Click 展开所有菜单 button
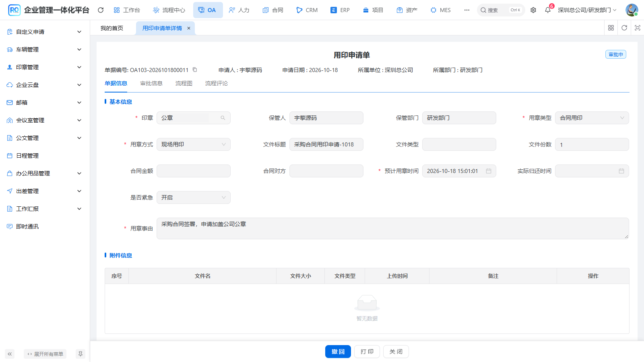The height and width of the screenshot is (362, 644). coord(45,354)
